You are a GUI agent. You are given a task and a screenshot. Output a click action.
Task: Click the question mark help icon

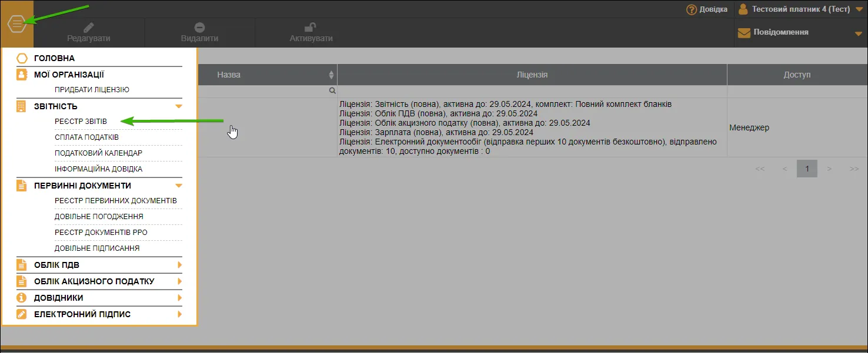692,9
